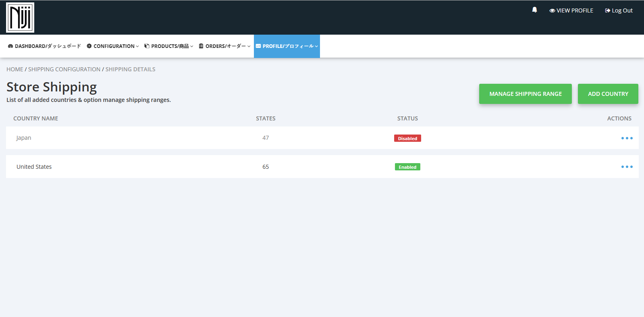The height and width of the screenshot is (317, 644).
Task: Go to Home via the breadcrumb
Action: pyautogui.click(x=15, y=69)
